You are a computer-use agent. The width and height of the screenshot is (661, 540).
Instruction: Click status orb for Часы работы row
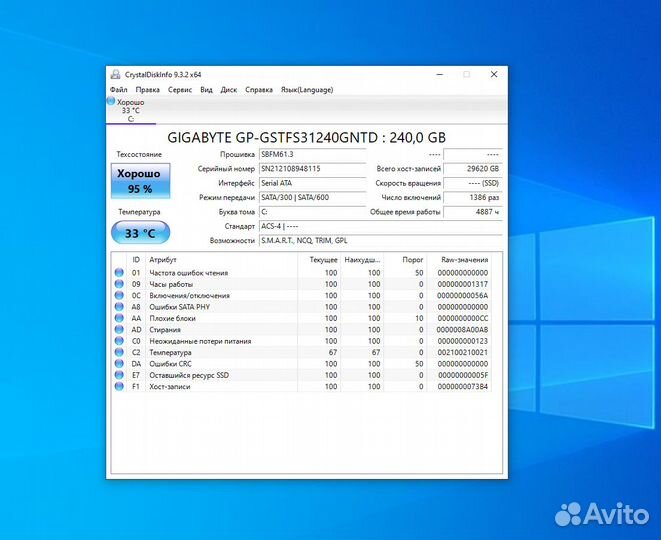pyautogui.click(x=120, y=284)
